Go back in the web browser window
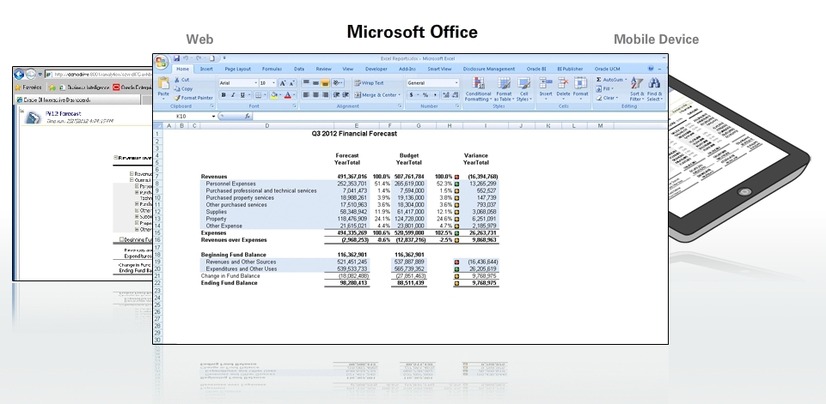 tap(19, 74)
